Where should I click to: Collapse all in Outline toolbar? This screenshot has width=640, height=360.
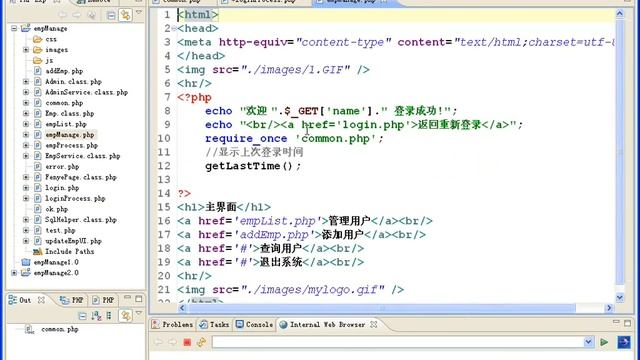tap(82, 316)
